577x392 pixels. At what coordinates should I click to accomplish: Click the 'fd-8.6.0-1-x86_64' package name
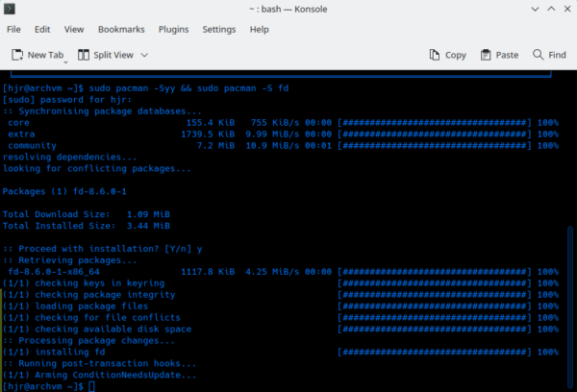(x=54, y=272)
